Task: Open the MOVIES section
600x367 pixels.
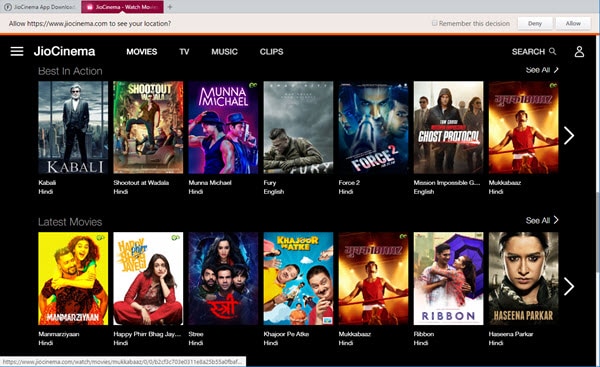Action: coord(142,52)
